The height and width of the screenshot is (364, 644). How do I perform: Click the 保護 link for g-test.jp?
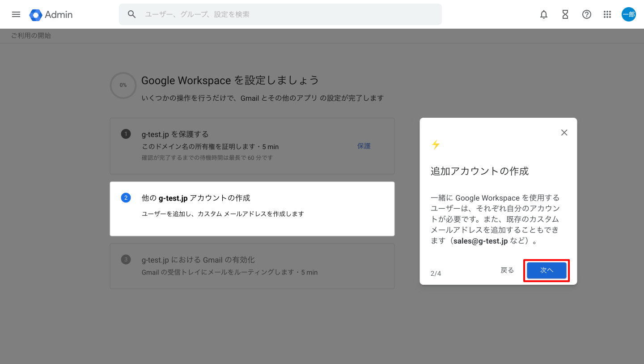[x=364, y=146]
